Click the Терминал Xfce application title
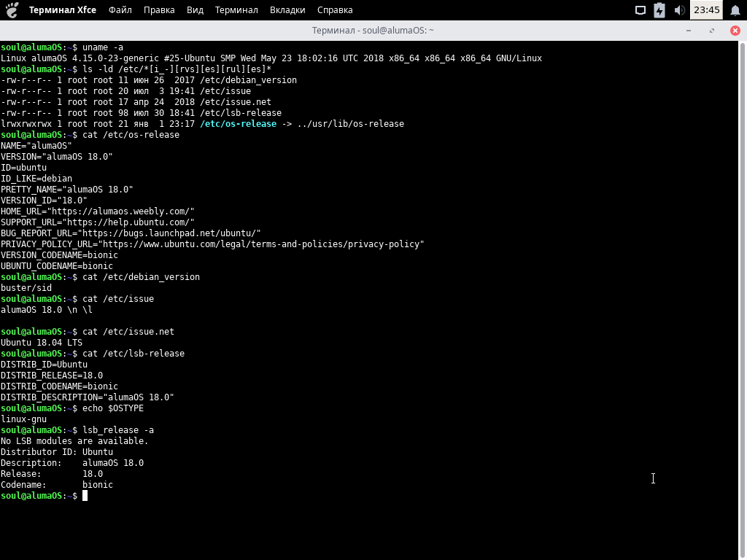The image size is (747, 560). 63,10
